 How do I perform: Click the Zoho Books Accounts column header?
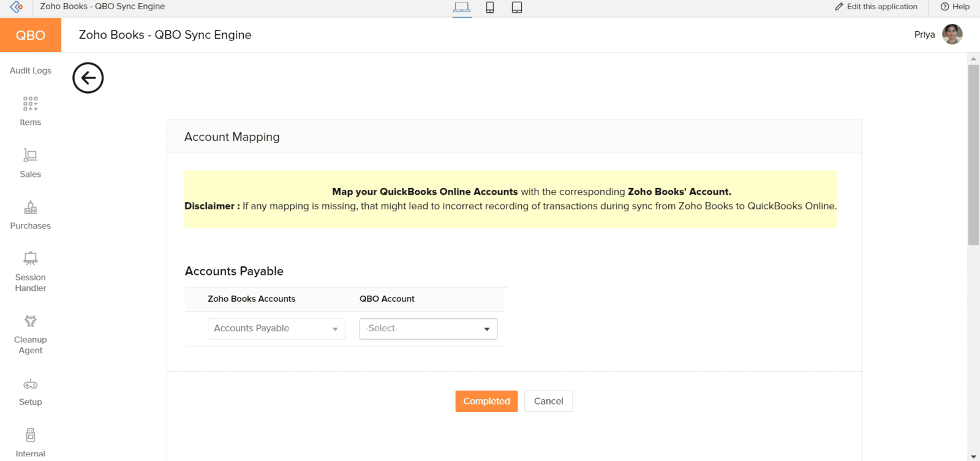tap(251, 299)
